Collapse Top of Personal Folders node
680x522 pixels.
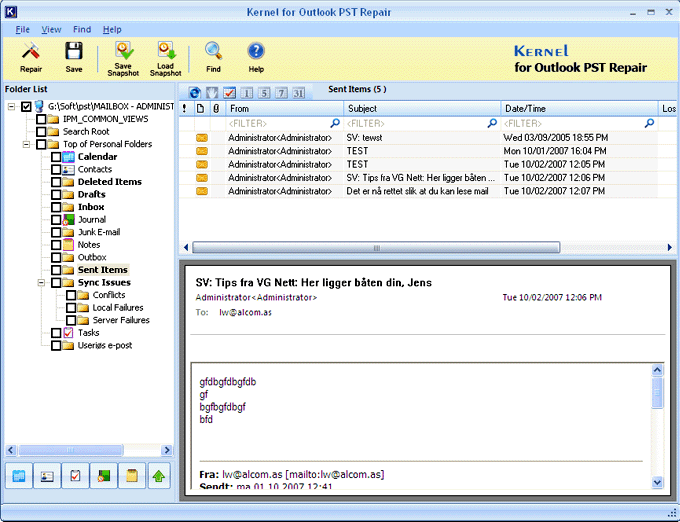point(26,144)
